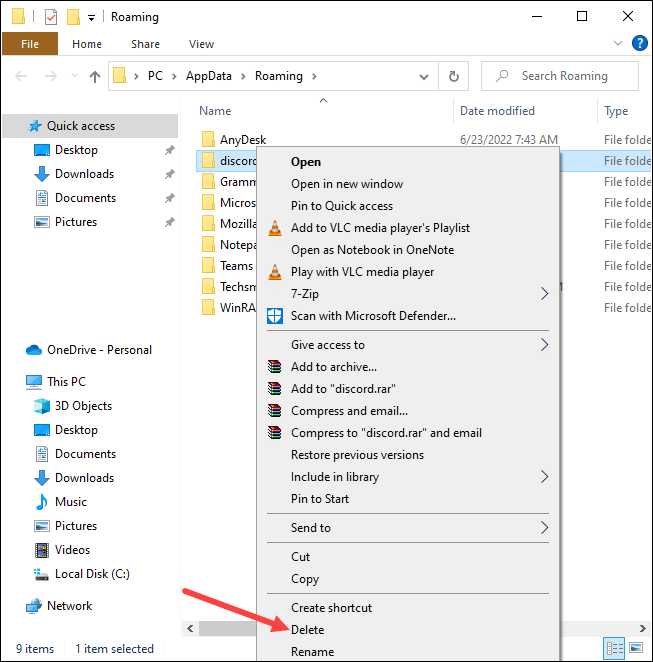Viewport: 653px width, 662px height.
Task: Choose Open in new window
Action: click(347, 184)
